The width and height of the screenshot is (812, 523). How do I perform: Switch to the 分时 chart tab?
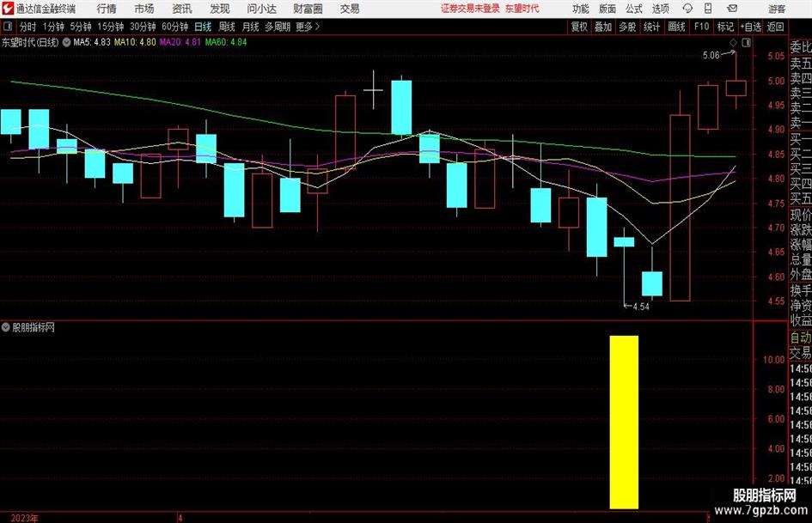pyautogui.click(x=27, y=27)
